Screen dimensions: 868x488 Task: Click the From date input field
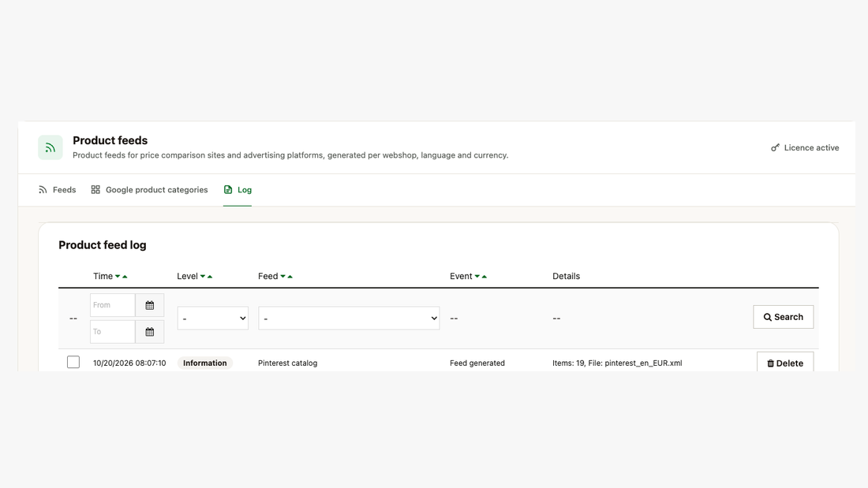(113, 305)
